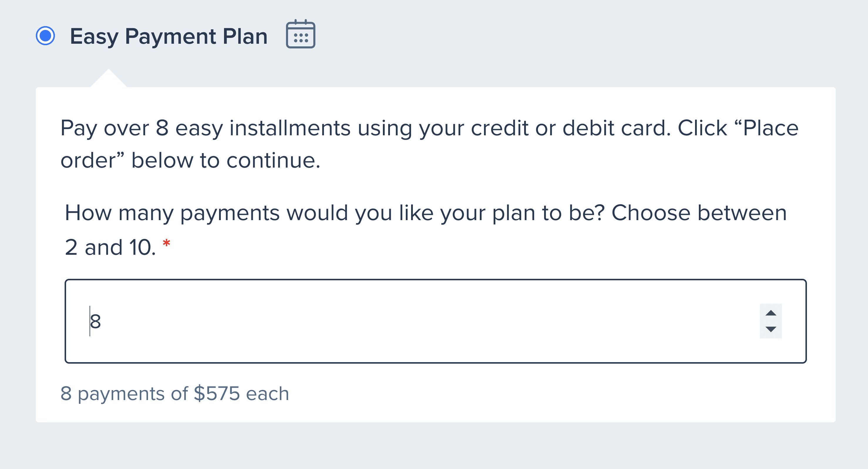Increase the payment count with the up arrow
Screen dimensions: 868x469
point(771,313)
